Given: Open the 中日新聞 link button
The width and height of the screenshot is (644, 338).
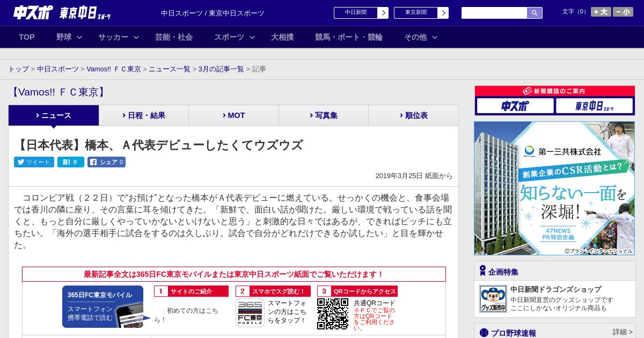Looking at the screenshot, I should coord(356,13).
